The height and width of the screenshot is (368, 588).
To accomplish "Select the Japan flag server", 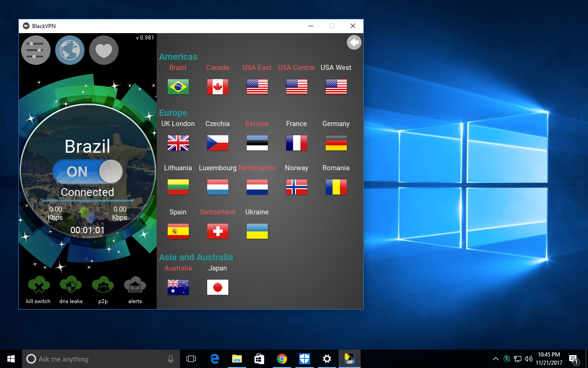I will 218,287.
